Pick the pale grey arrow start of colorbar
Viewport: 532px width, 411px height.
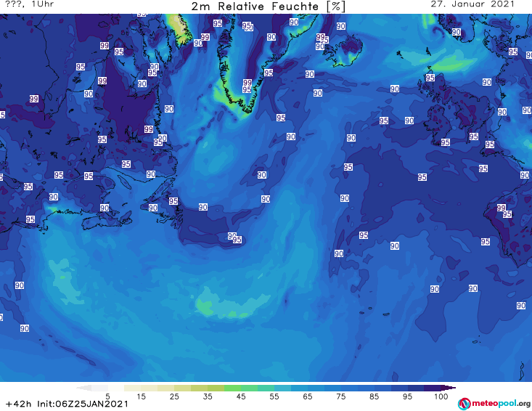pos(83,388)
